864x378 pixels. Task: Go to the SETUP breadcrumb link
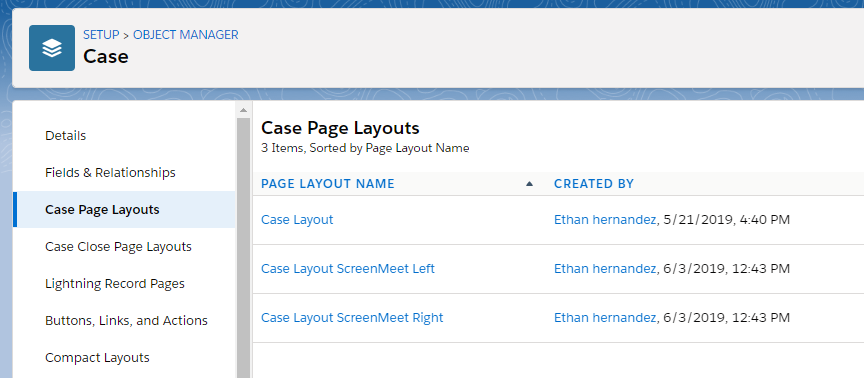click(x=101, y=35)
